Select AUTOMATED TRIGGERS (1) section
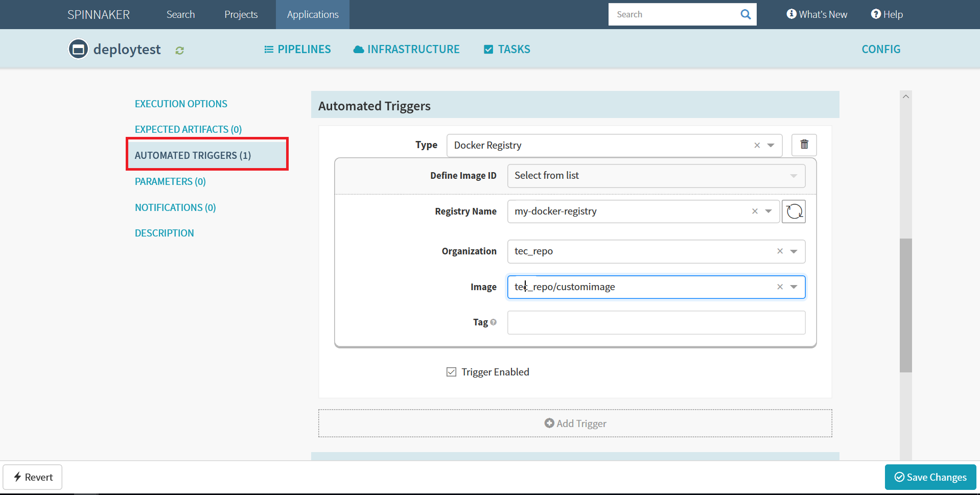The image size is (980, 495). pos(207,155)
